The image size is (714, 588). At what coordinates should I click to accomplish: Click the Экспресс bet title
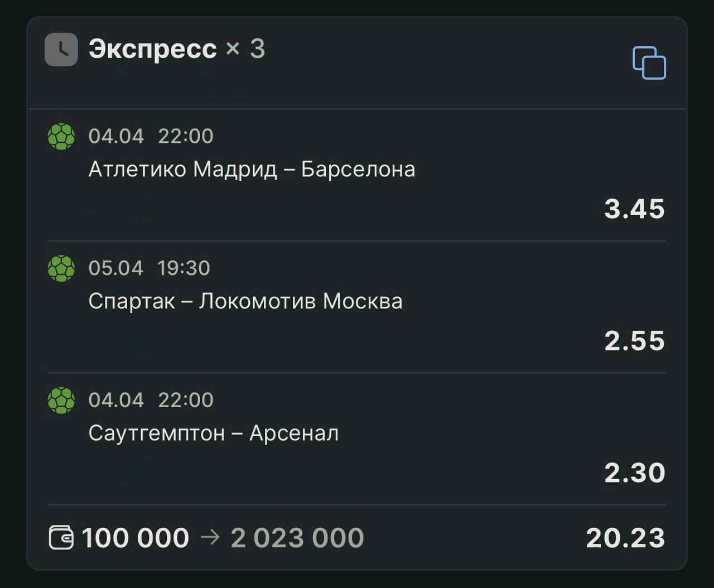pyautogui.click(x=152, y=49)
